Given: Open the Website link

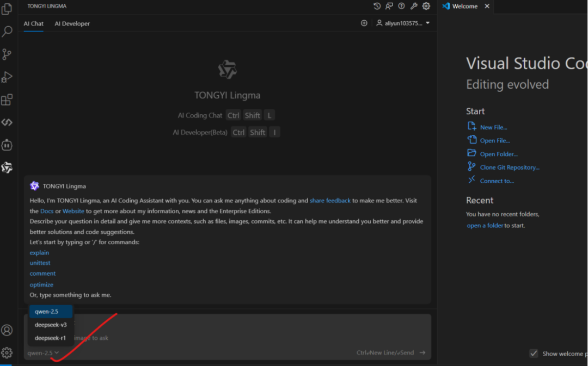Looking at the screenshot, I should 73,211.
